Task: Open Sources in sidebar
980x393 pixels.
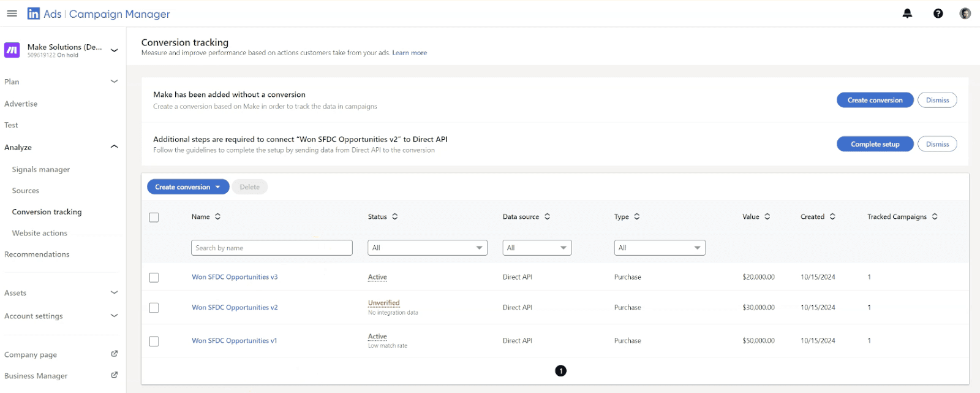Action: pos(26,191)
